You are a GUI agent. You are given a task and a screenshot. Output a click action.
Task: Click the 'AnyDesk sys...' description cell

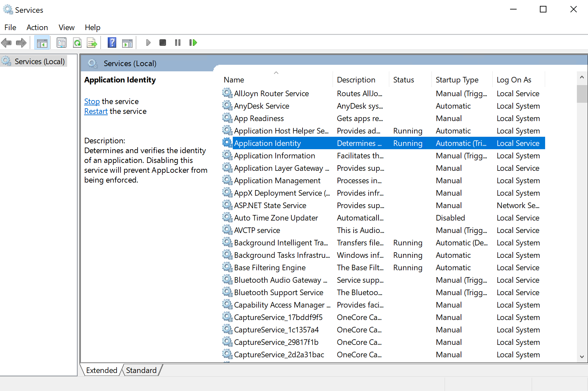point(360,106)
